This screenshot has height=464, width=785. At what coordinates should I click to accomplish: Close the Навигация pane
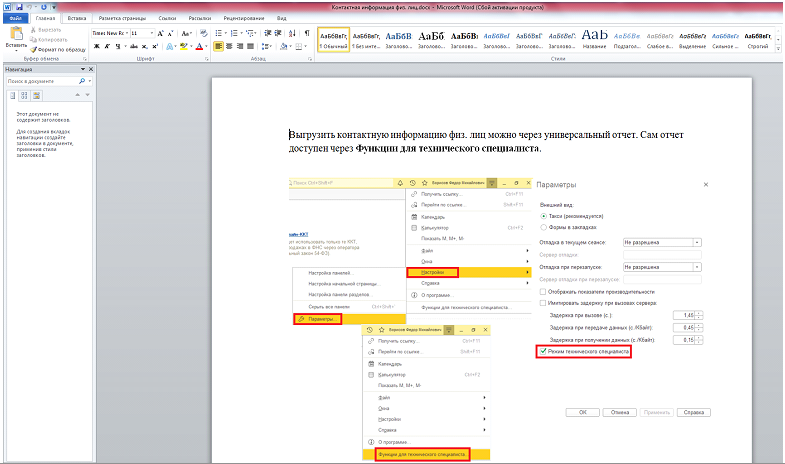click(x=91, y=69)
